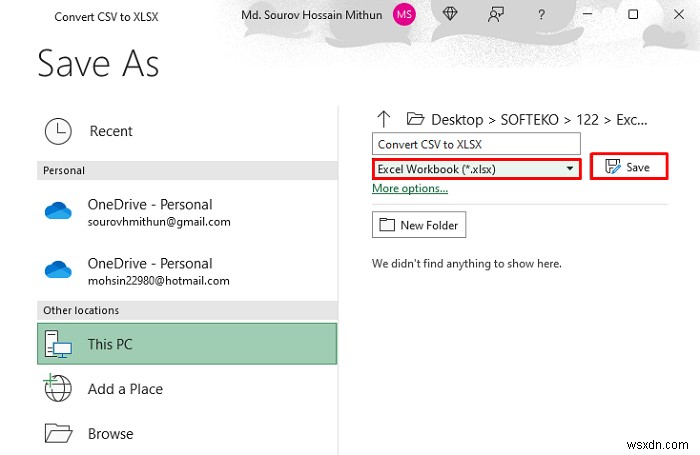Click the up arrow to go up one folder
Image resolution: width=700 pixels, height=455 pixels.
(x=383, y=119)
